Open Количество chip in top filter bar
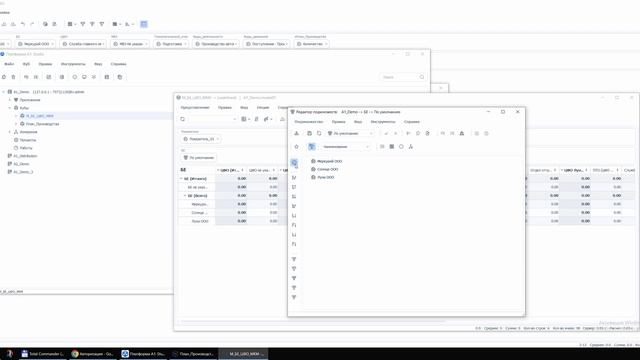 coord(312,44)
